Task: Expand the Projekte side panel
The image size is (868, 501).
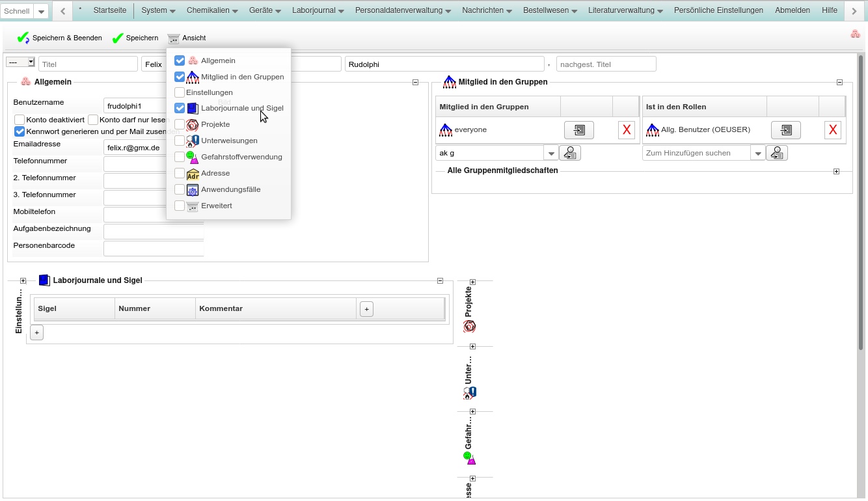Action: [x=472, y=282]
